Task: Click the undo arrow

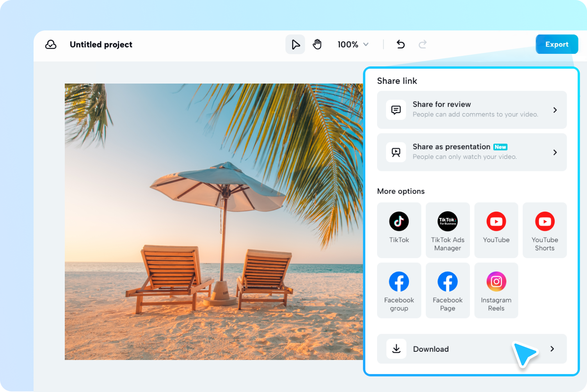Action: 400,44
